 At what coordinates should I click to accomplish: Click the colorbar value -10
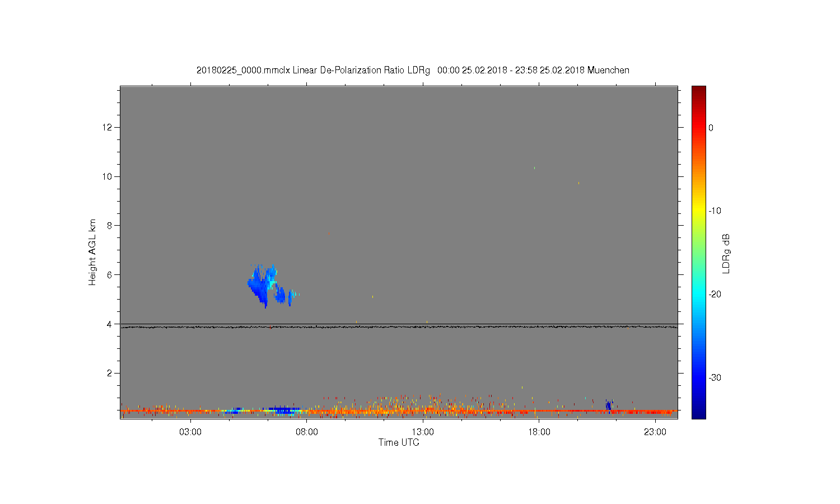(x=715, y=211)
